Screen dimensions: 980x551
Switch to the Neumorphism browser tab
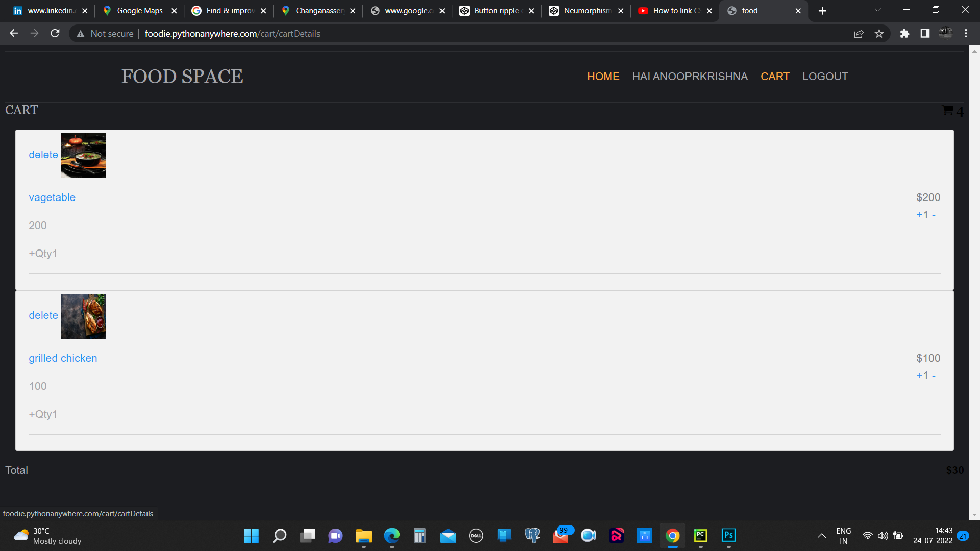point(586,10)
